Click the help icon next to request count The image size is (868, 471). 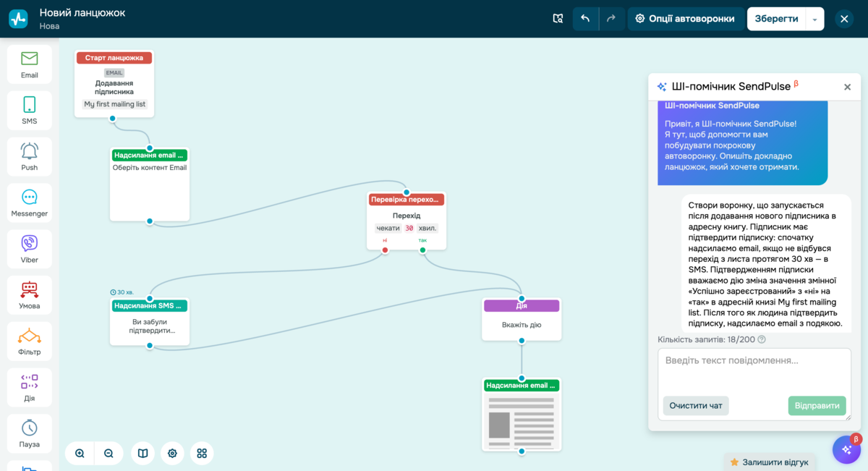(762, 339)
